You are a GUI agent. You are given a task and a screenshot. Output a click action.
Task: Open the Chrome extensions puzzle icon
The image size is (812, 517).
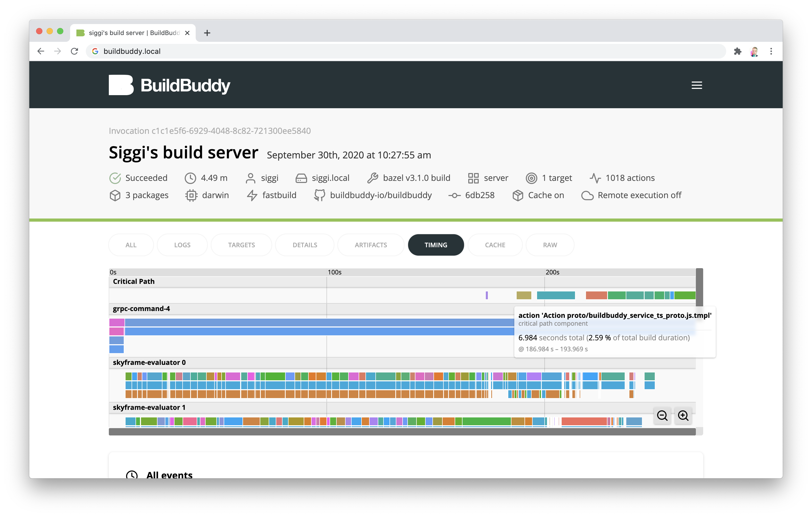coord(737,51)
